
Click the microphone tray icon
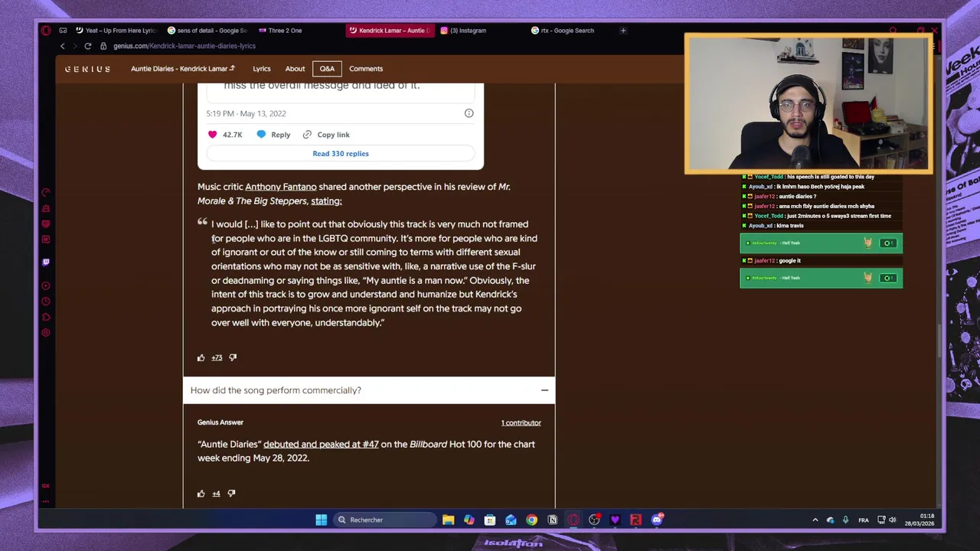point(845,520)
